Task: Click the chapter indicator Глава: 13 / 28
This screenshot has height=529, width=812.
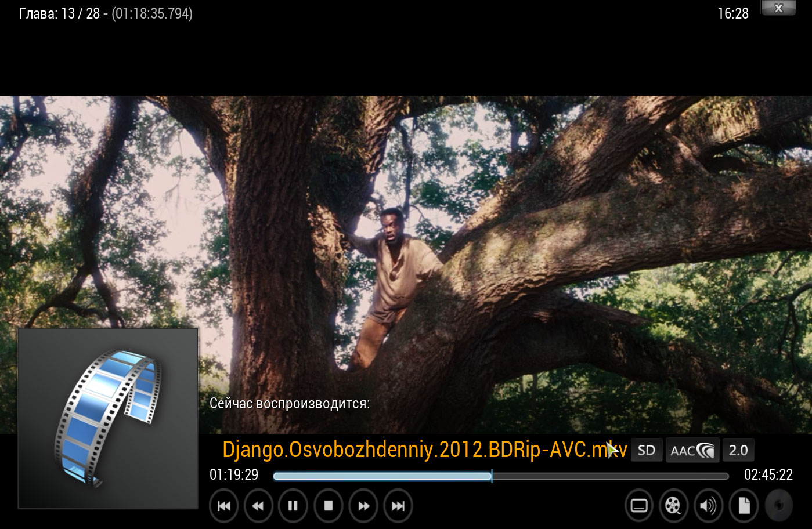Action: (60, 13)
